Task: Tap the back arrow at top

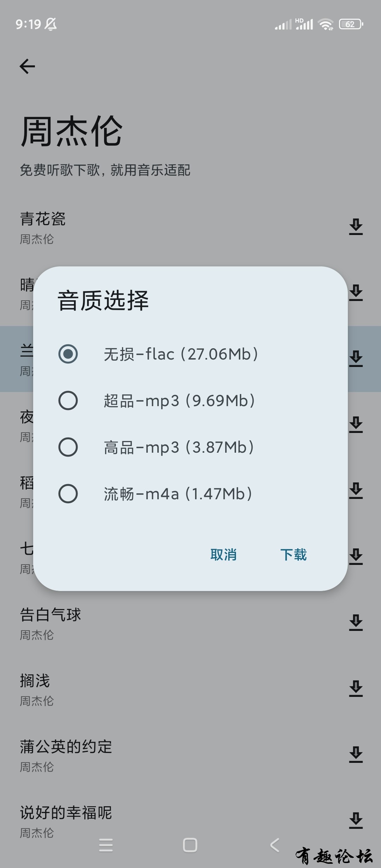Action: [x=27, y=66]
